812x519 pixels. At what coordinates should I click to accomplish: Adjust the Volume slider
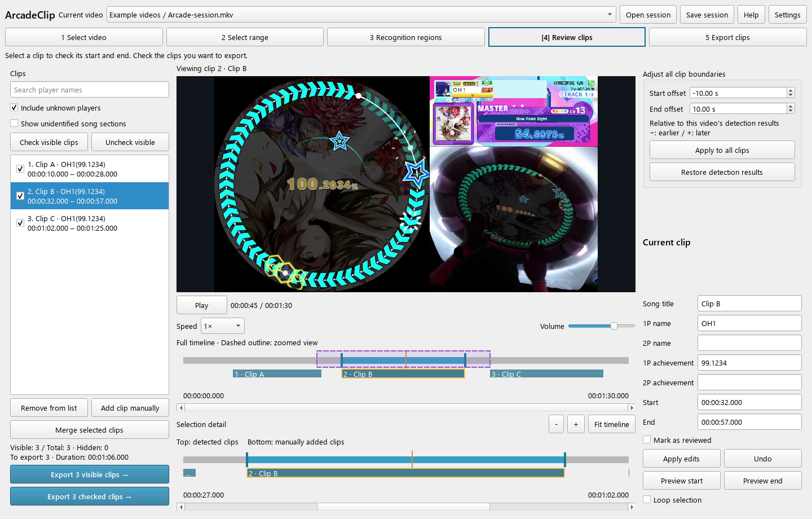coord(602,326)
